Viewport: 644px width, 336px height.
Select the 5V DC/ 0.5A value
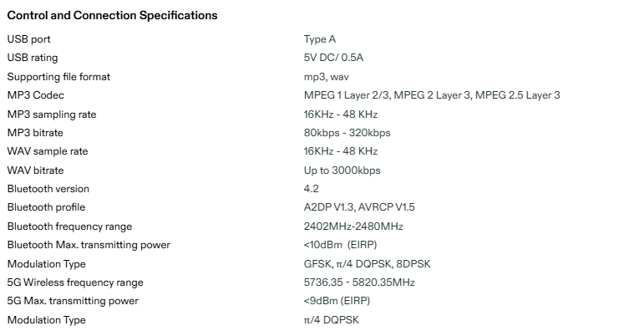click(x=333, y=58)
